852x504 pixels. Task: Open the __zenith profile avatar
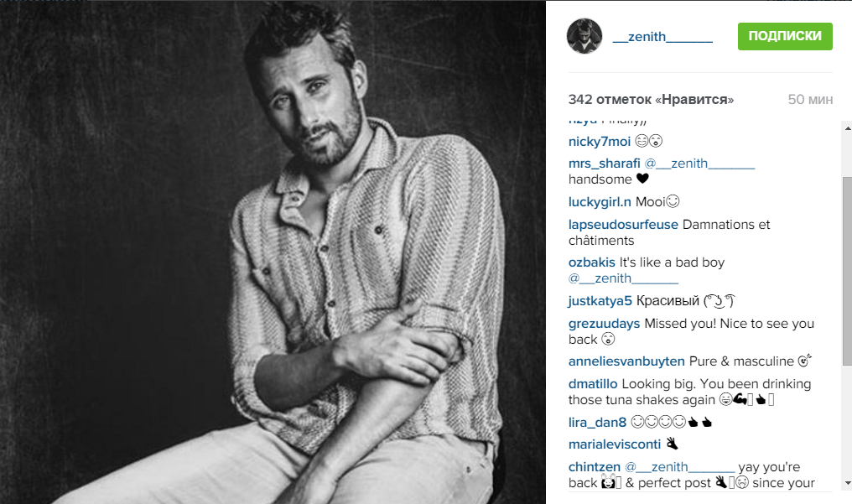pos(584,36)
